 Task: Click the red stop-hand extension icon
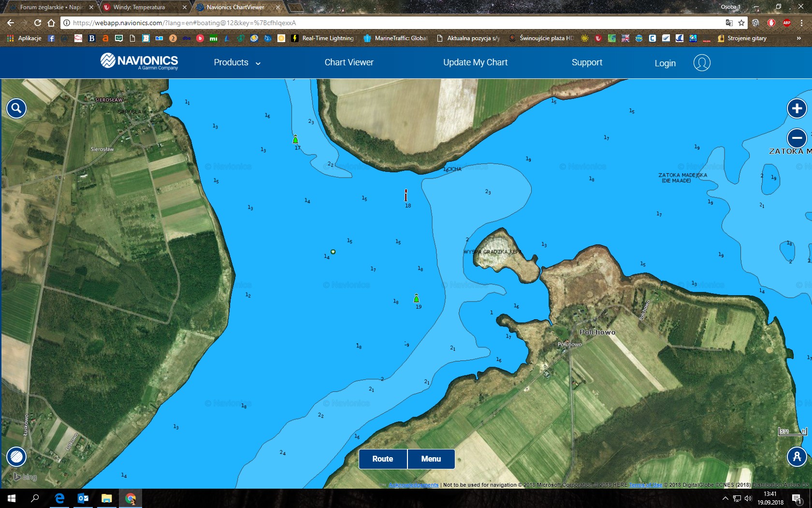point(771,23)
